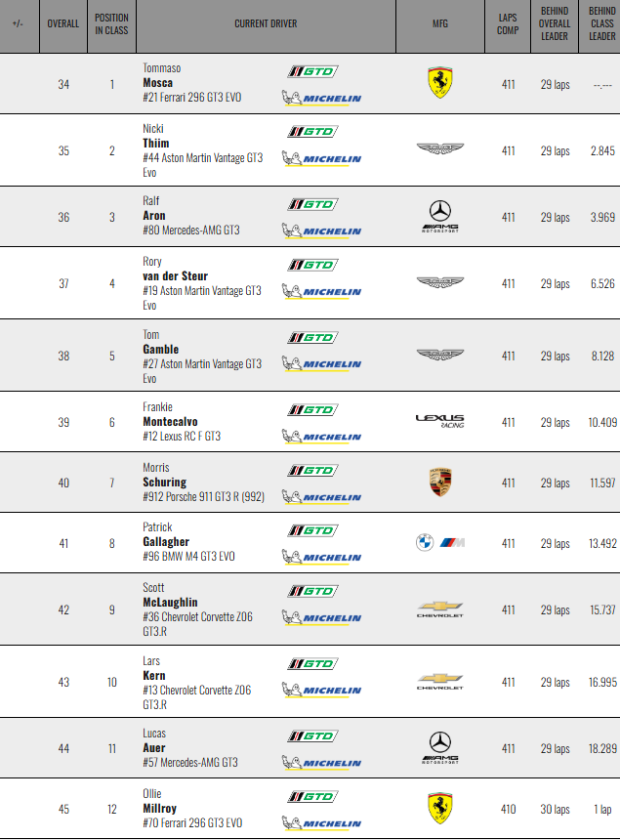Click the Laps Comp column header
Image resolution: width=620 pixels, height=840 pixels.
(508, 23)
